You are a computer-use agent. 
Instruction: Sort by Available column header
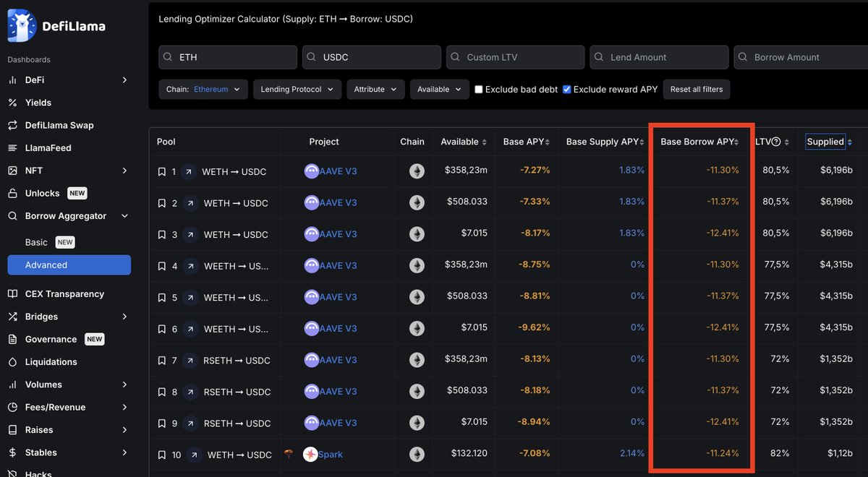point(464,142)
